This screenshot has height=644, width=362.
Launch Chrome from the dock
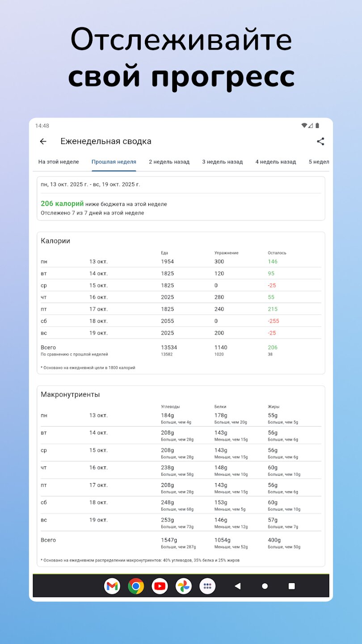[x=136, y=586]
